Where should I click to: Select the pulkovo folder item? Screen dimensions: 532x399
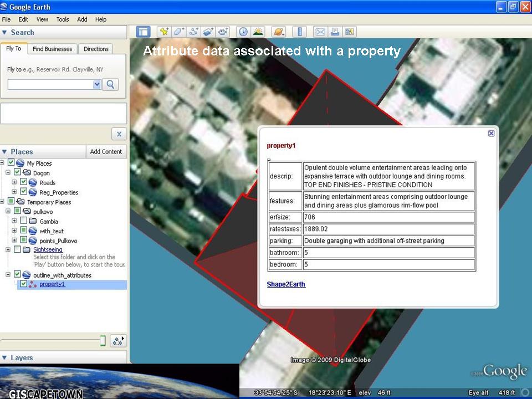click(43, 212)
